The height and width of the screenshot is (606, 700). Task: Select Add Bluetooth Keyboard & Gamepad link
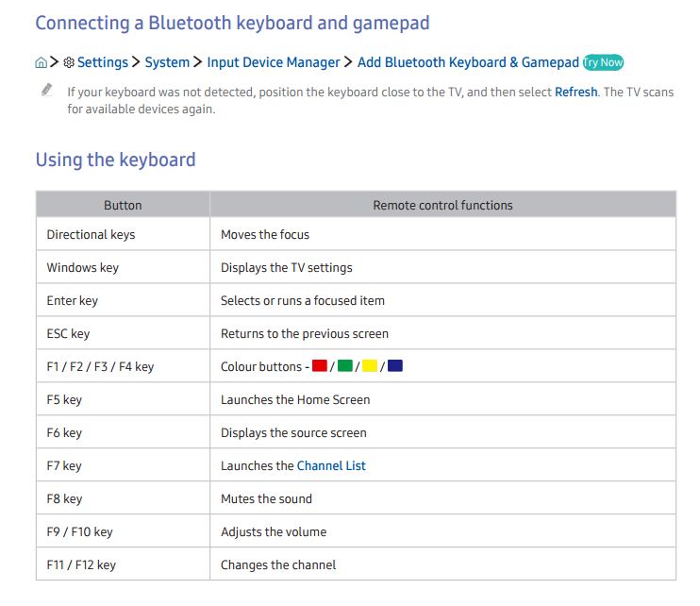click(468, 62)
